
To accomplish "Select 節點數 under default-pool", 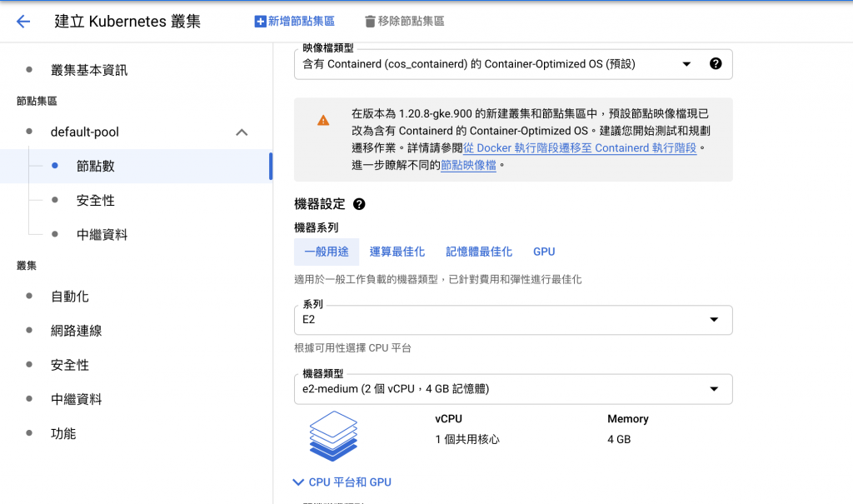I will click(x=136, y=166).
